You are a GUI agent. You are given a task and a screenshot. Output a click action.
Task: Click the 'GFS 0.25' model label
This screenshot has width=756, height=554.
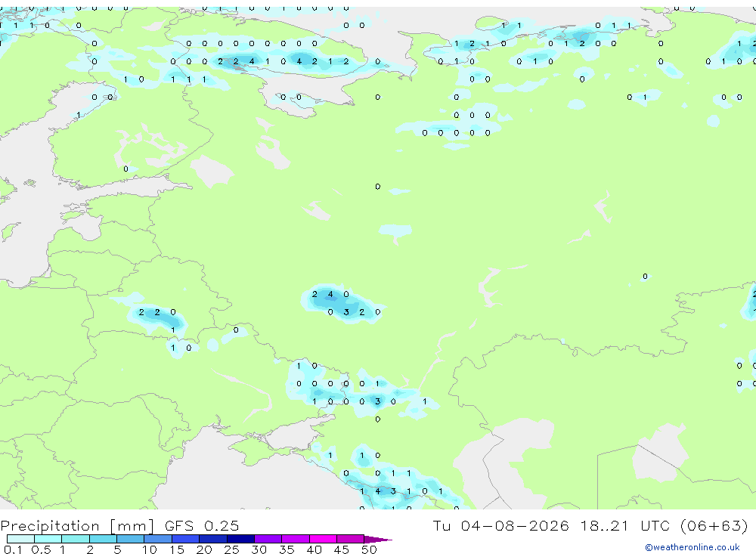tap(202, 525)
